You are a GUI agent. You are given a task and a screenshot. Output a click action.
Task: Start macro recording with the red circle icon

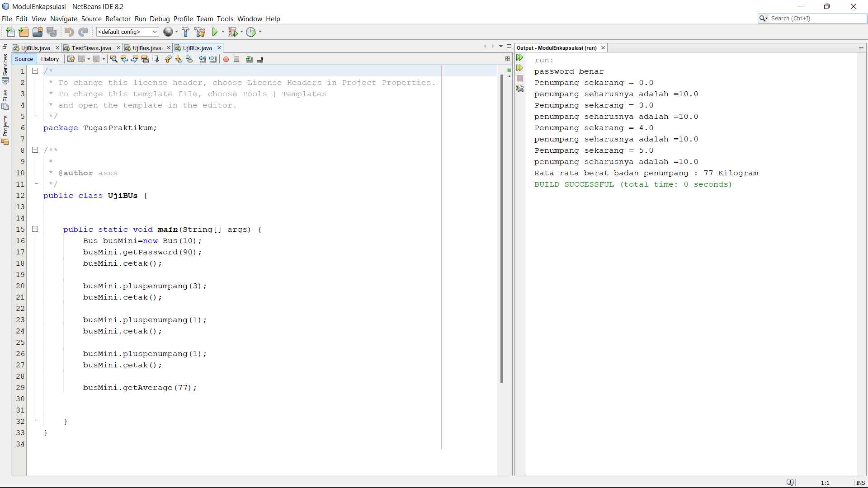(226, 59)
